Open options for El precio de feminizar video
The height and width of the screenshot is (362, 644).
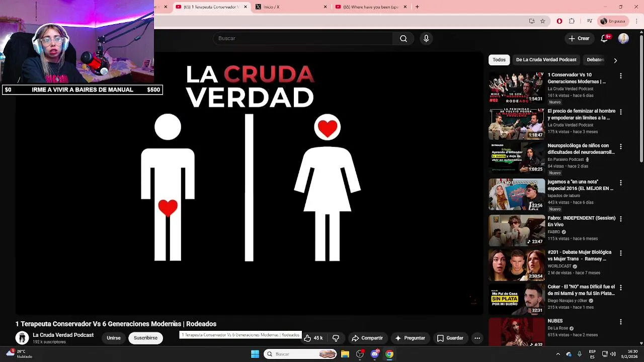coord(620,112)
